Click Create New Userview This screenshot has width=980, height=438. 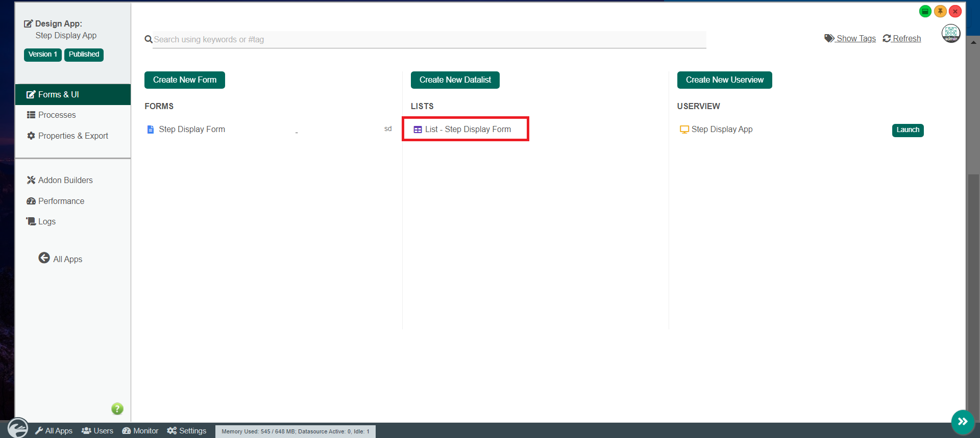725,80
